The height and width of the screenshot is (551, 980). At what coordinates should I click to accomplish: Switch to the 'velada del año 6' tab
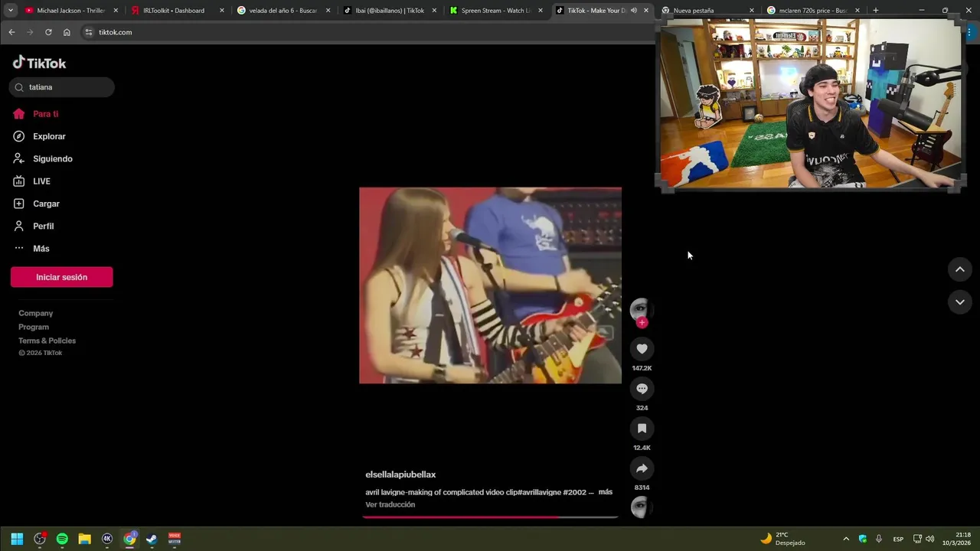point(282,11)
